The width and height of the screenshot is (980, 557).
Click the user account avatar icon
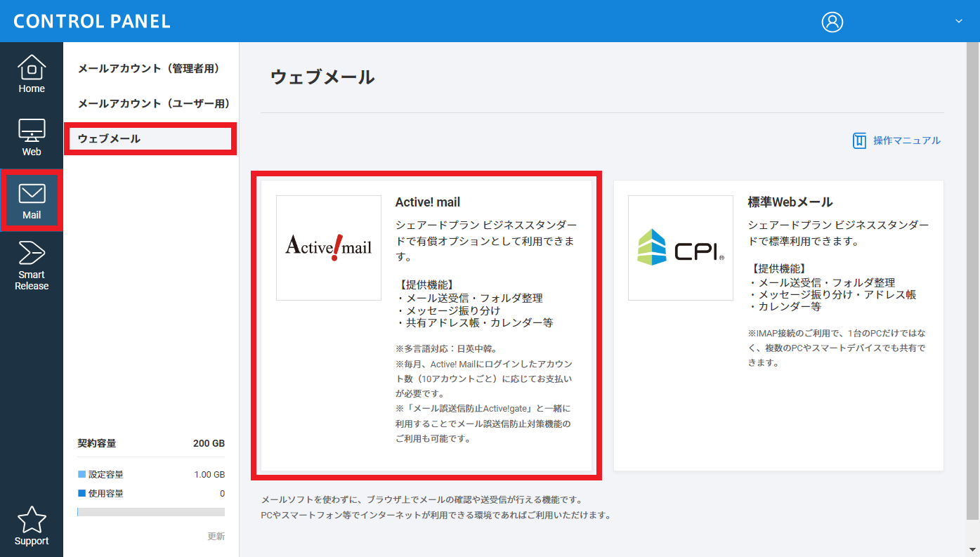click(832, 22)
